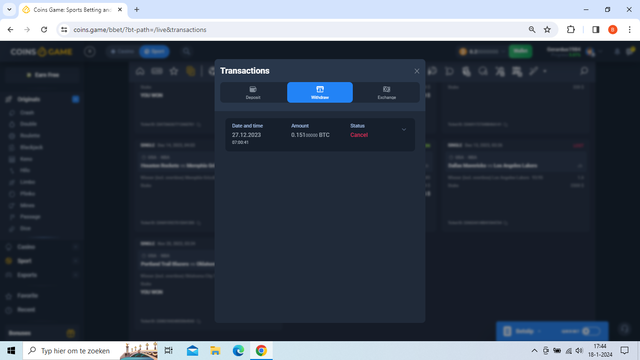Go back in browser history
640x360 pixels.
click(x=10, y=29)
